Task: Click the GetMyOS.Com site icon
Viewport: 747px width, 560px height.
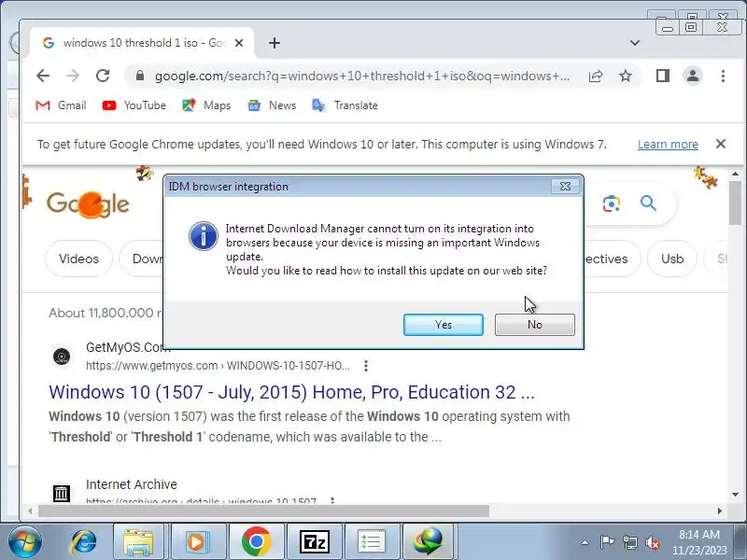Action: click(62, 357)
